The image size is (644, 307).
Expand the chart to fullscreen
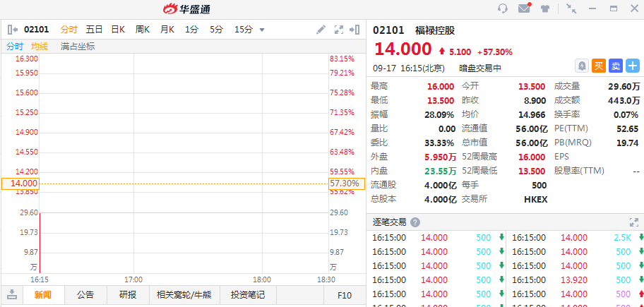(x=339, y=30)
